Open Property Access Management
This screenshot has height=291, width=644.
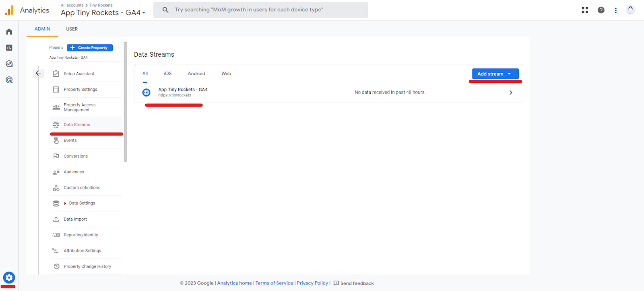[x=86, y=107]
